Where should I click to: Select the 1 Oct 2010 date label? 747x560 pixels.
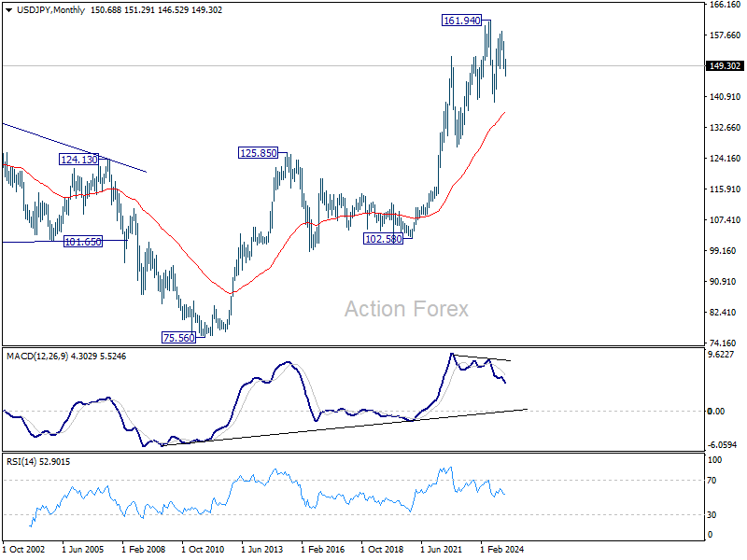(203, 549)
